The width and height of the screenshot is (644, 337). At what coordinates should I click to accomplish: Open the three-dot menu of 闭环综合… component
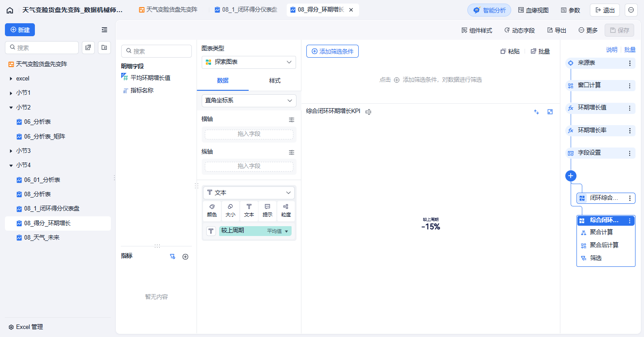(x=630, y=198)
